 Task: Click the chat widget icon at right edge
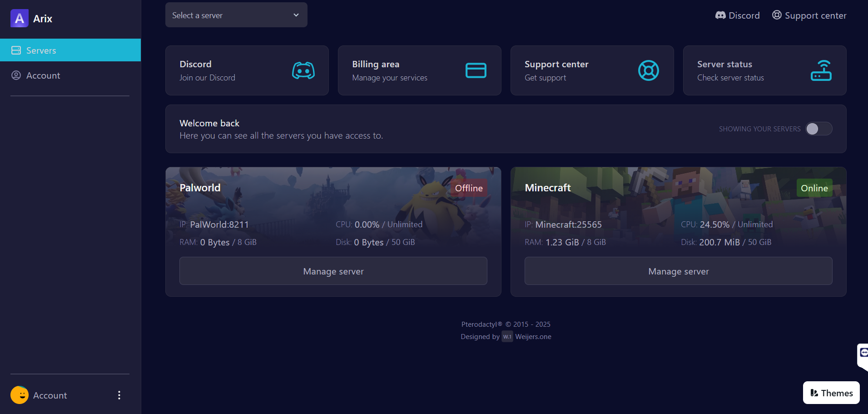[863, 353]
